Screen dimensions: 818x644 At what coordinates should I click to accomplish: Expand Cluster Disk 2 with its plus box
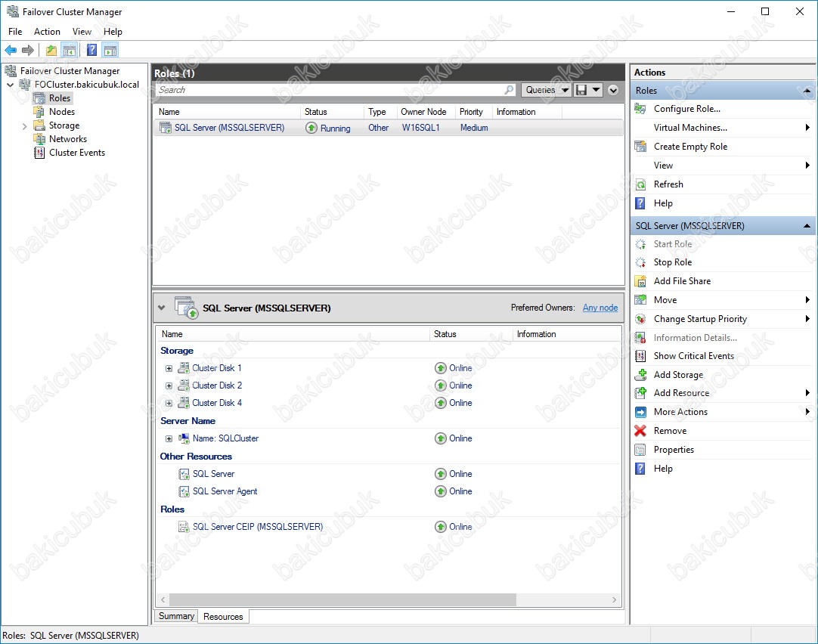(x=169, y=386)
